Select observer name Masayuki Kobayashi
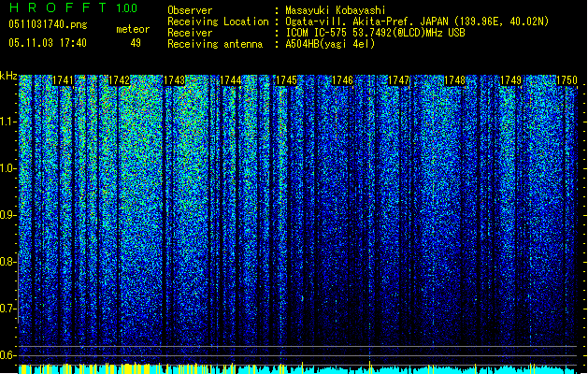The width and height of the screenshot is (588, 374). (x=336, y=10)
